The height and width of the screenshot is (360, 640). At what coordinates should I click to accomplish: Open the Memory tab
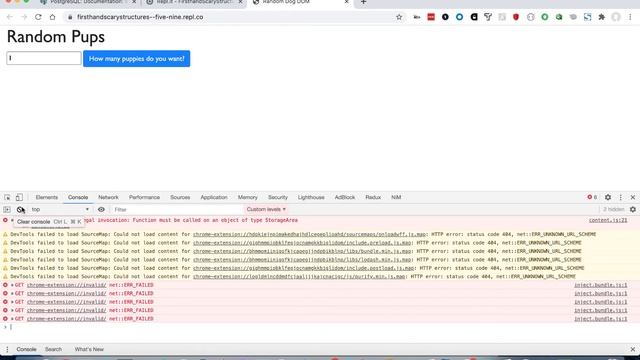tap(248, 198)
